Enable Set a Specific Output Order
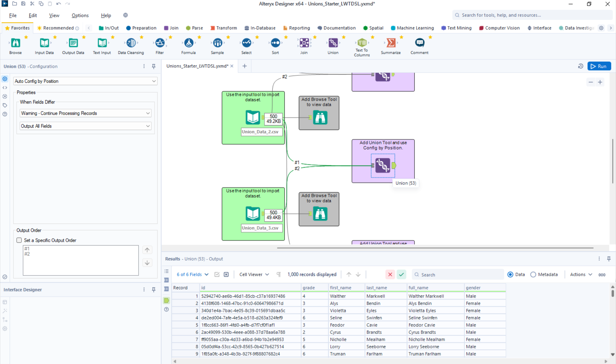Screen dimensions: 616x364 (19, 240)
